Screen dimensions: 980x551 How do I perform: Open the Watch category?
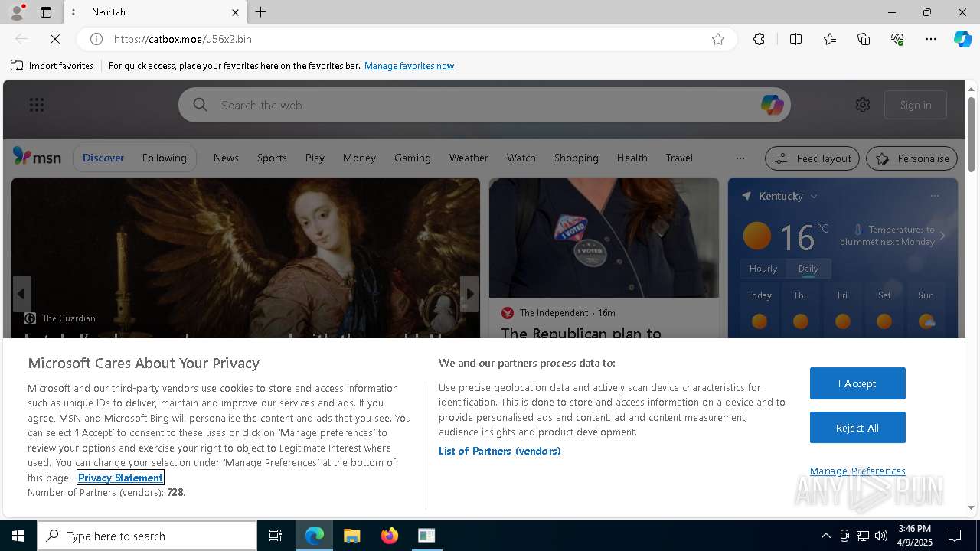pyautogui.click(x=521, y=158)
